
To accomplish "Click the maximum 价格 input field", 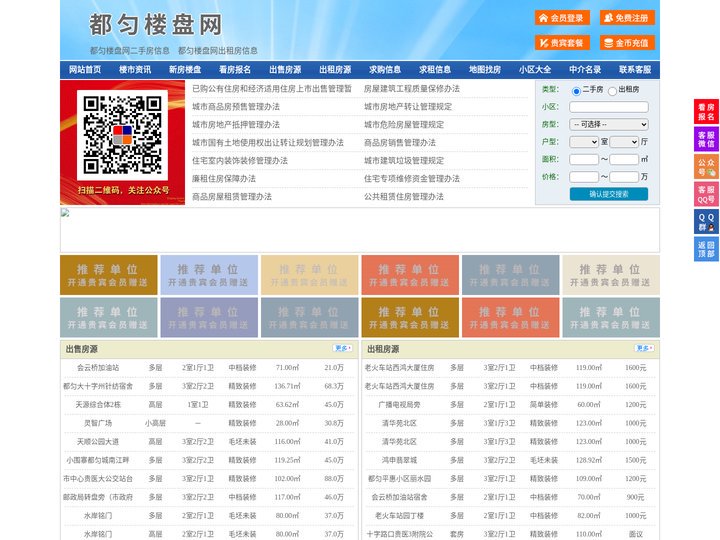I will (624, 177).
